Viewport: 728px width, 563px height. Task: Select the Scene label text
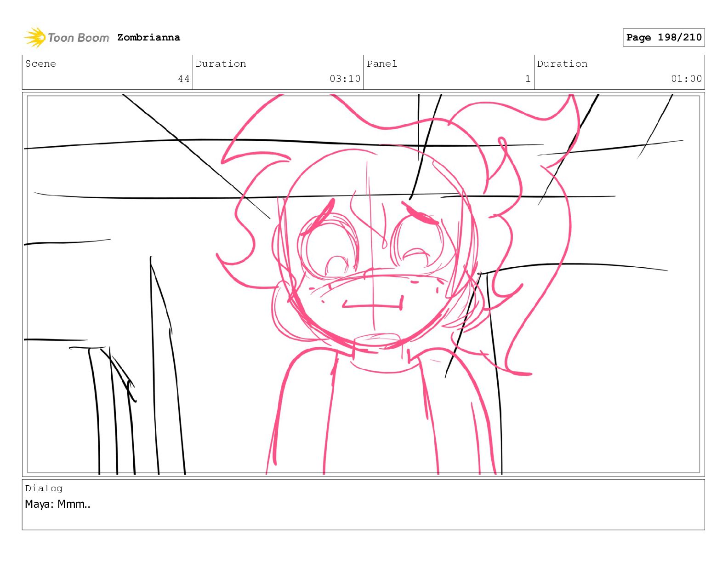pos(40,63)
